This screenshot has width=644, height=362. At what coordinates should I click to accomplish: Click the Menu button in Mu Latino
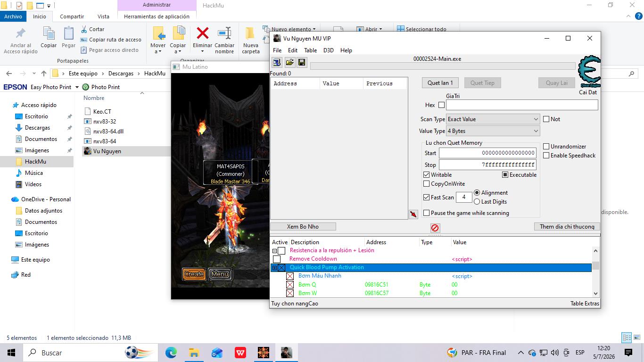tap(220, 274)
